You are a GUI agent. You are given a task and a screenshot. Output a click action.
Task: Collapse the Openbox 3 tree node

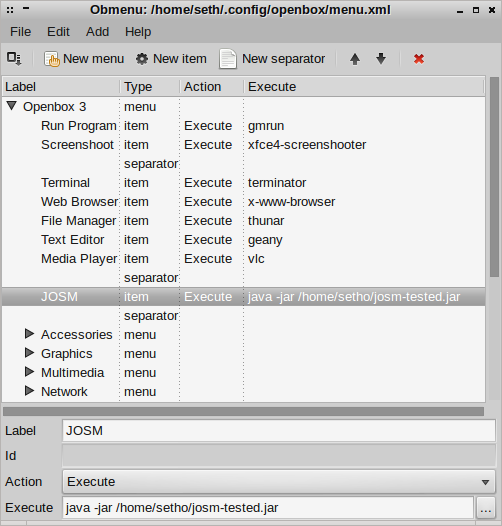pyautogui.click(x=12, y=106)
